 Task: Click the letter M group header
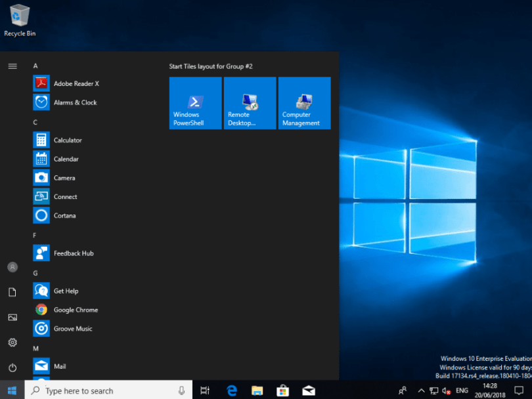click(x=35, y=348)
